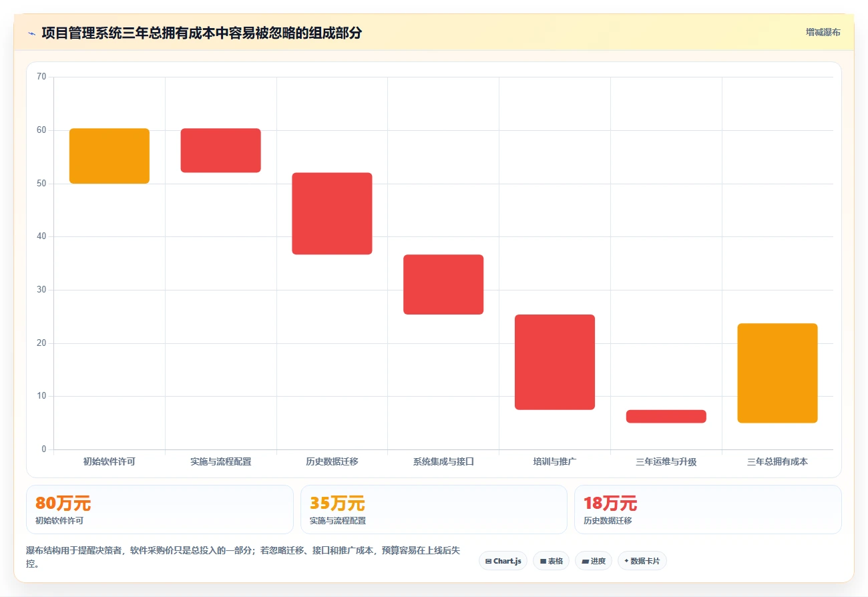Click the red 培训与推广 bar
The image size is (868, 597).
click(555, 362)
